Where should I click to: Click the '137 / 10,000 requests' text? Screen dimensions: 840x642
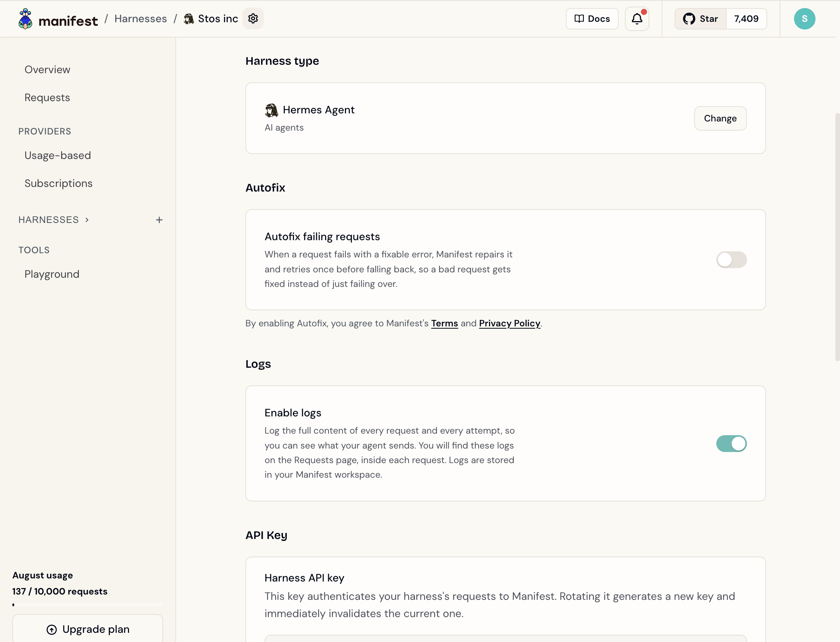[60, 591]
